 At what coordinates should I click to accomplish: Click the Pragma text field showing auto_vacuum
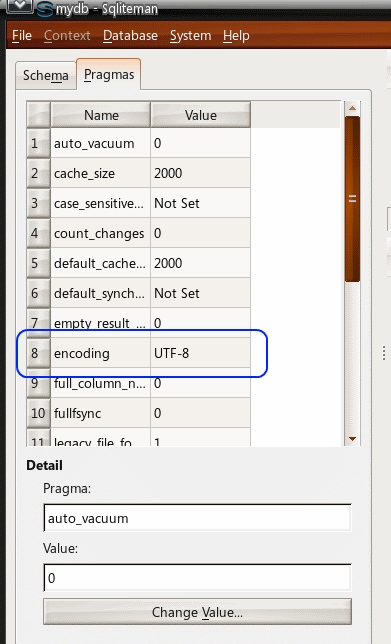coord(197,518)
